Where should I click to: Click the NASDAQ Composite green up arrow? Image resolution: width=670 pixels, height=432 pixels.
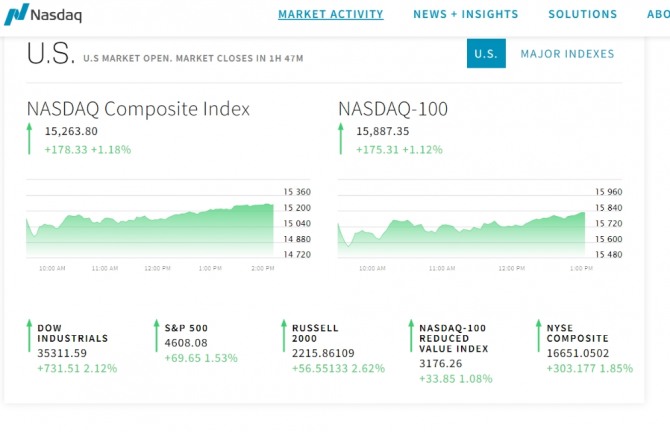[30, 138]
